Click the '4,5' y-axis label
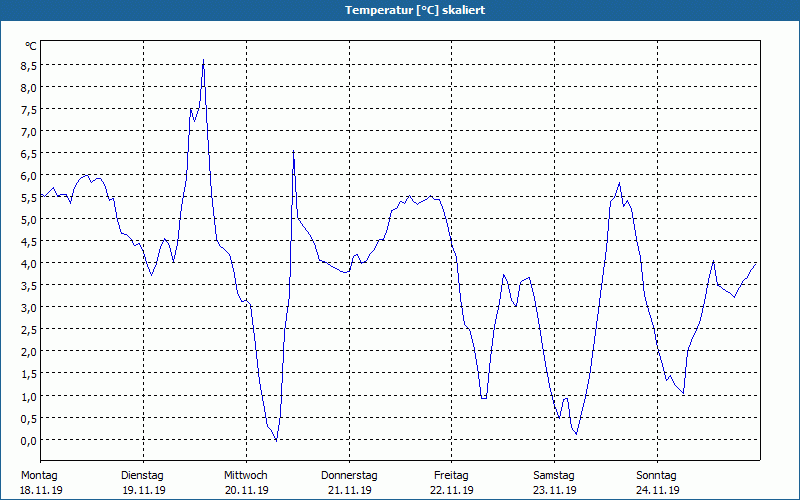 point(29,242)
